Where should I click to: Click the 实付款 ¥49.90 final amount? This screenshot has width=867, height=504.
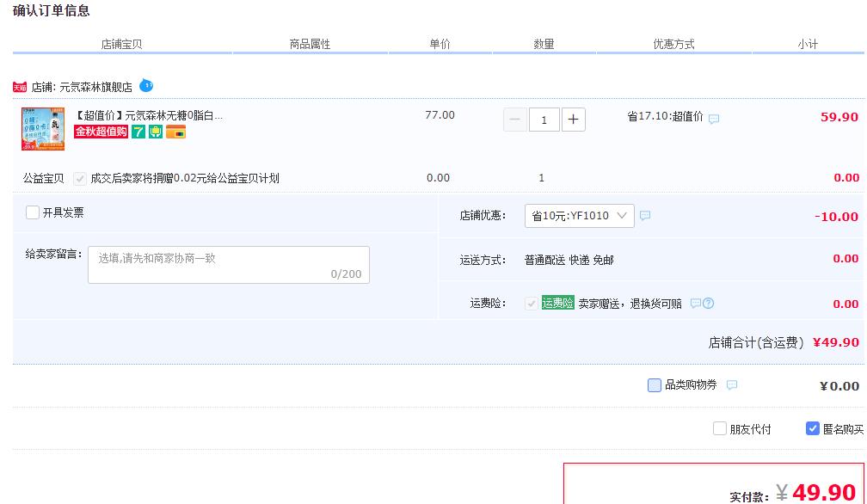tap(793, 492)
